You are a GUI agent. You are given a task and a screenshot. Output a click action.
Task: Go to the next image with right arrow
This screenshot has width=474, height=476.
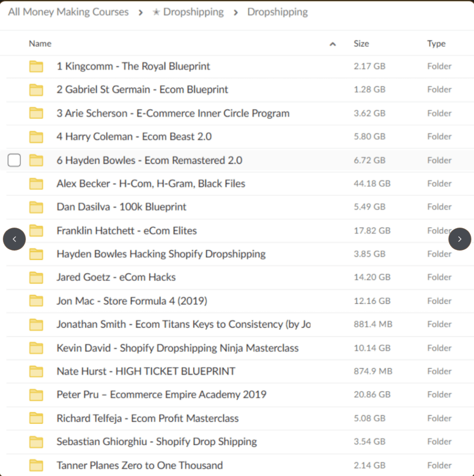[x=459, y=239]
